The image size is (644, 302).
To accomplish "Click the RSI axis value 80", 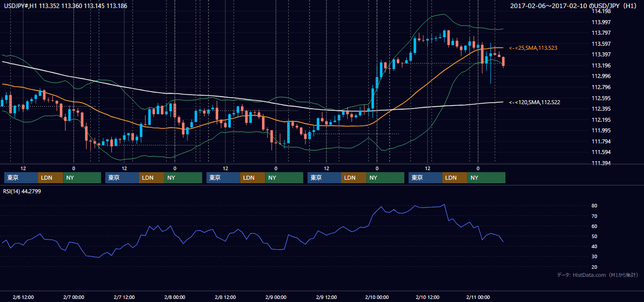I will (x=595, y=206).
